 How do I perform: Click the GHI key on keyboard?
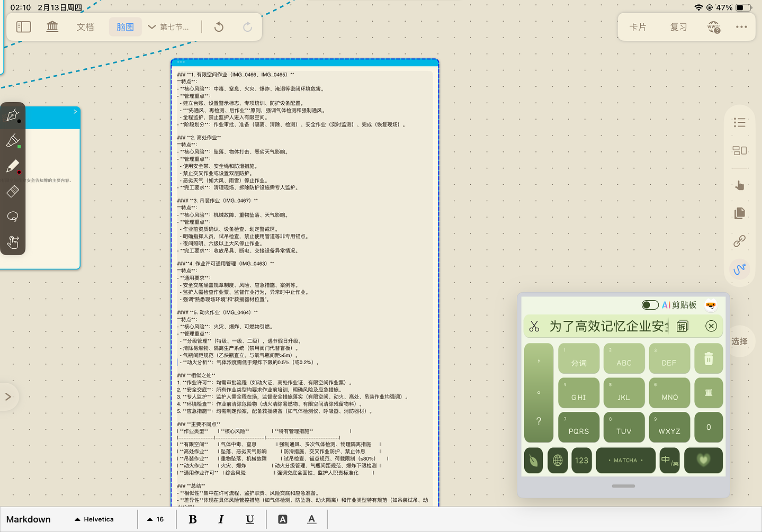point(579,393)
